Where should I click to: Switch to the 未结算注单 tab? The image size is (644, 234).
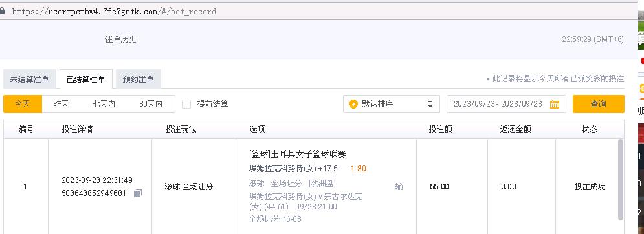point(30,80)
